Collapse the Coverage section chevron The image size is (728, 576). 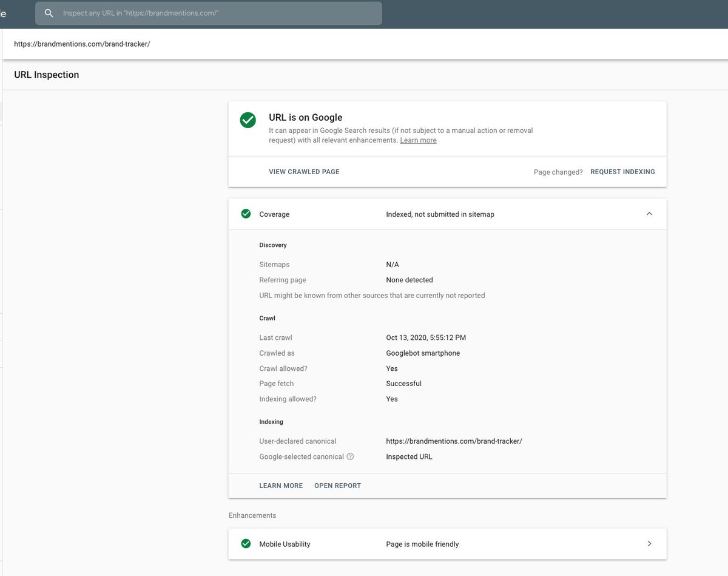click(x=649, y=214)
